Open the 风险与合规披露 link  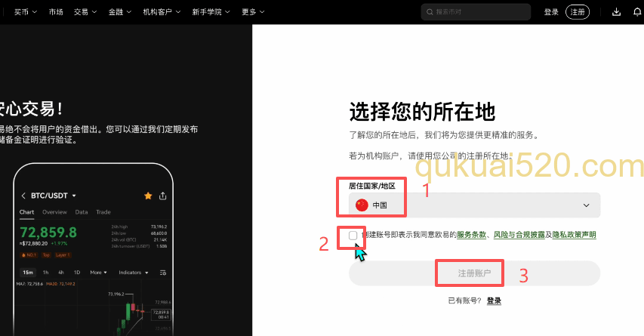tap(519, 235)
